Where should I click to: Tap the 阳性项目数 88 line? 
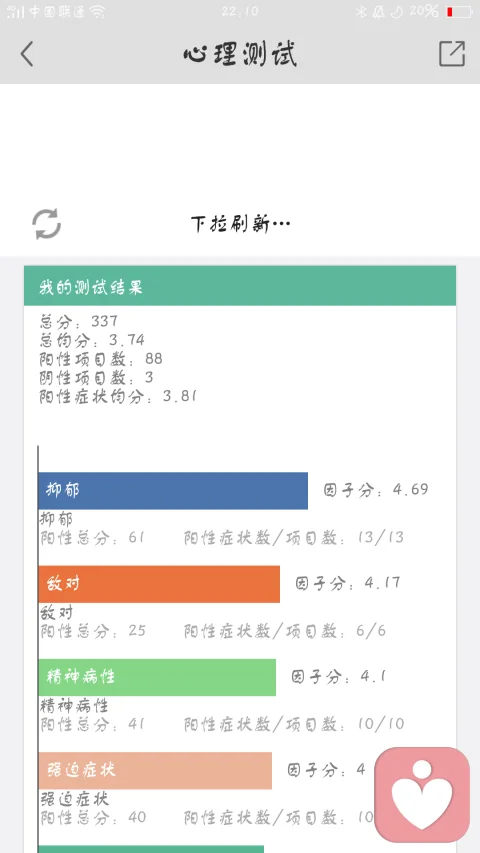[x=101, y=359]
